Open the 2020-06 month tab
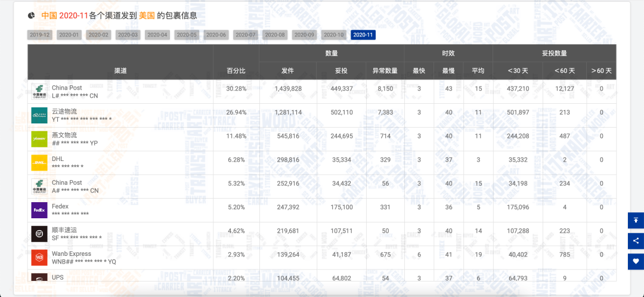This screenshot has width=644, height=297. pos(216,35)
